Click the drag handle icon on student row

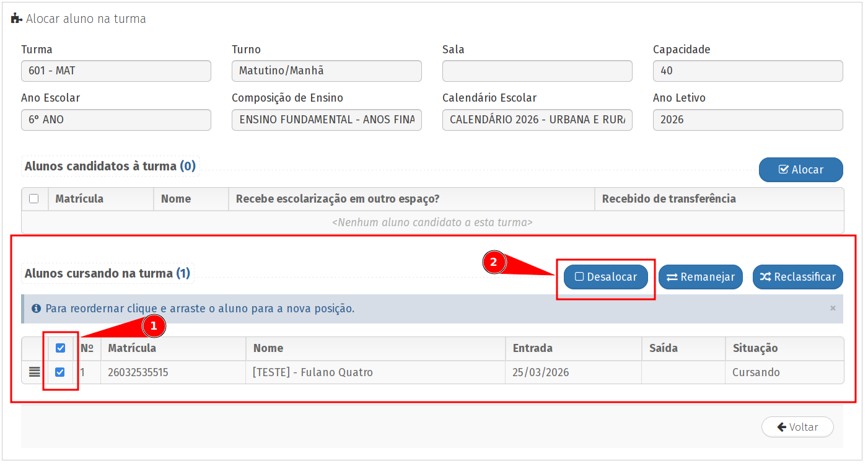pos(35,372)
